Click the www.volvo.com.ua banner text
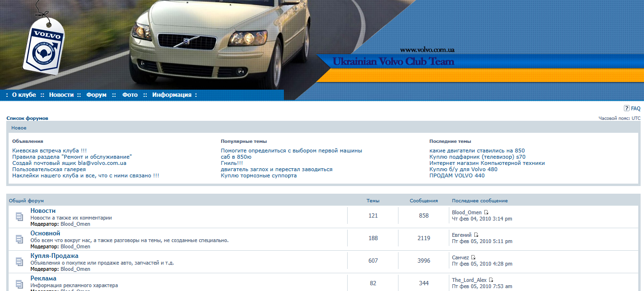 point(427,50)
